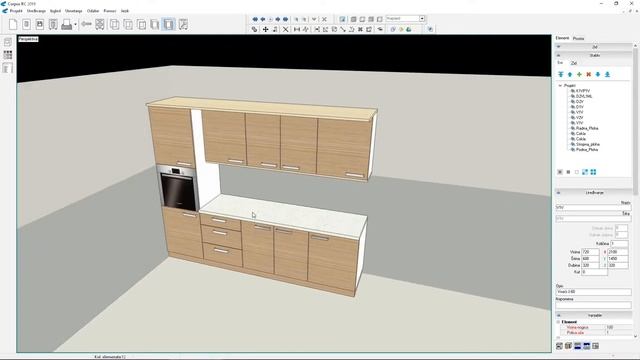The height and width of the screenshot is (360, 640).
Task: Click the move-to-top icon above element tree
Action: click(561, 74)
